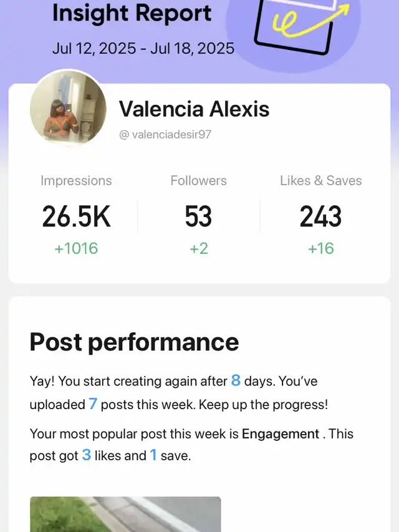Open Valencia Alexis profile photo

click(68, 109)
